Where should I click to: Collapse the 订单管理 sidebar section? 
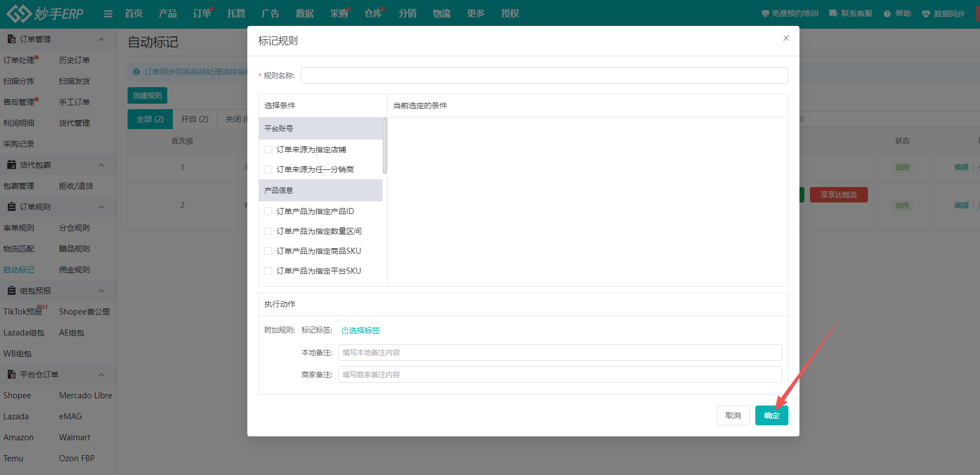pyautogui.click(x=101, y=39)
